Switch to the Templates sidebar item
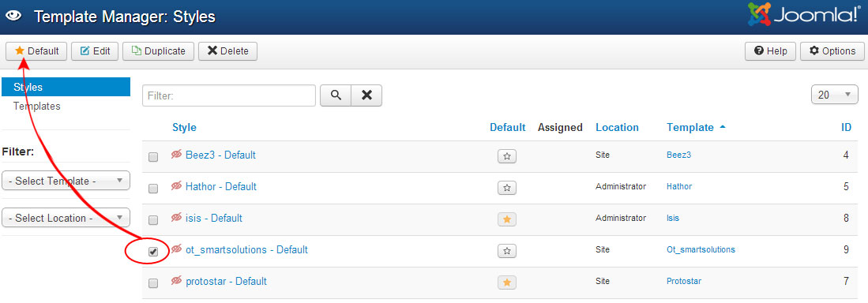Viewport: 868px width, 303px height. click(36, 106)
